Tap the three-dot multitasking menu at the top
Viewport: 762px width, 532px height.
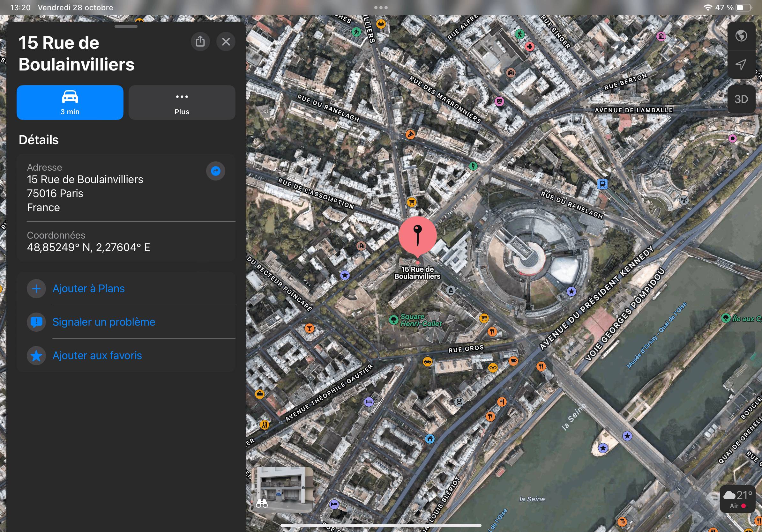pos(381,8)
